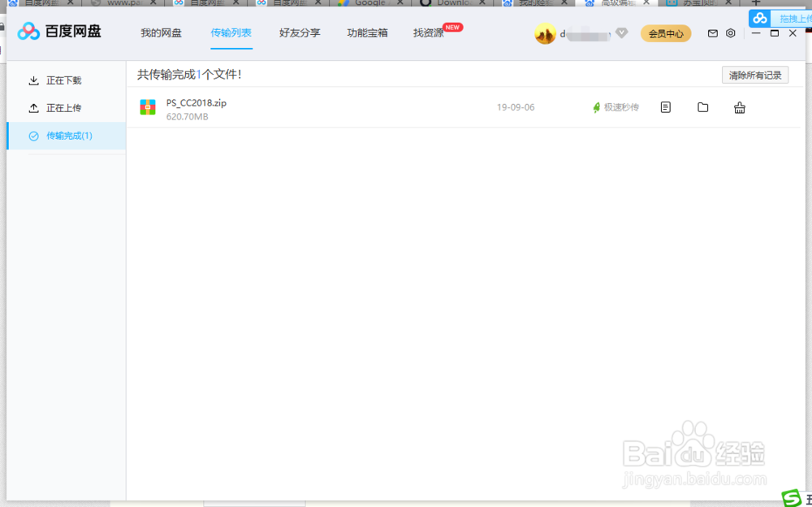Click the user avatar picture
Viewport: 812px width, 507px height.
(545, 33)
